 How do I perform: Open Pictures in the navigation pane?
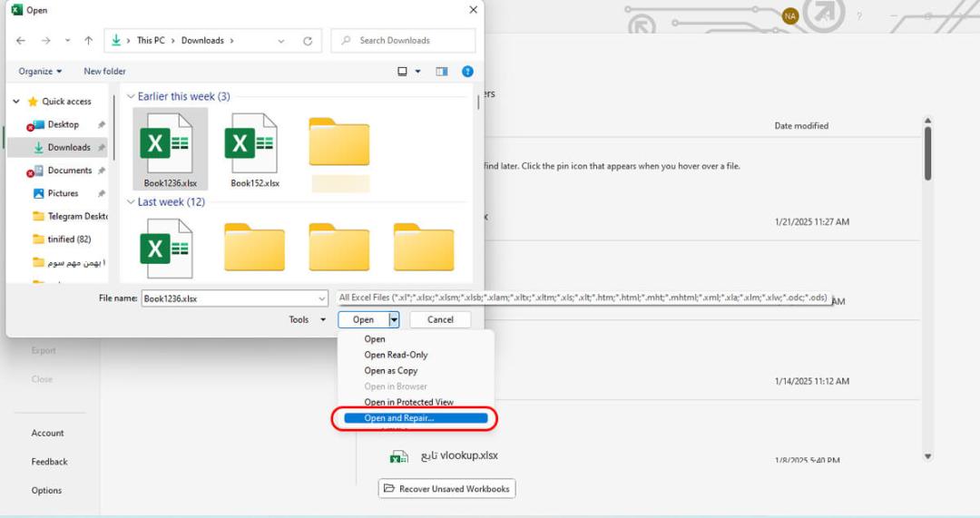63,194
